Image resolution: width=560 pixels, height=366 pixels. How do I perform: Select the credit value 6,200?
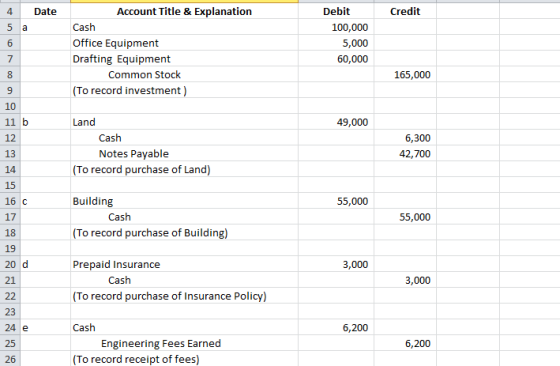405,343
